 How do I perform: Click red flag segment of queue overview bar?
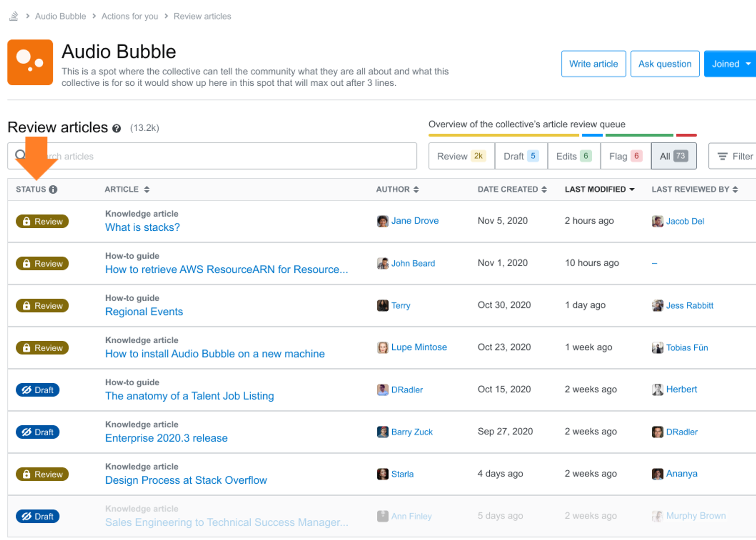pos(686,135)
